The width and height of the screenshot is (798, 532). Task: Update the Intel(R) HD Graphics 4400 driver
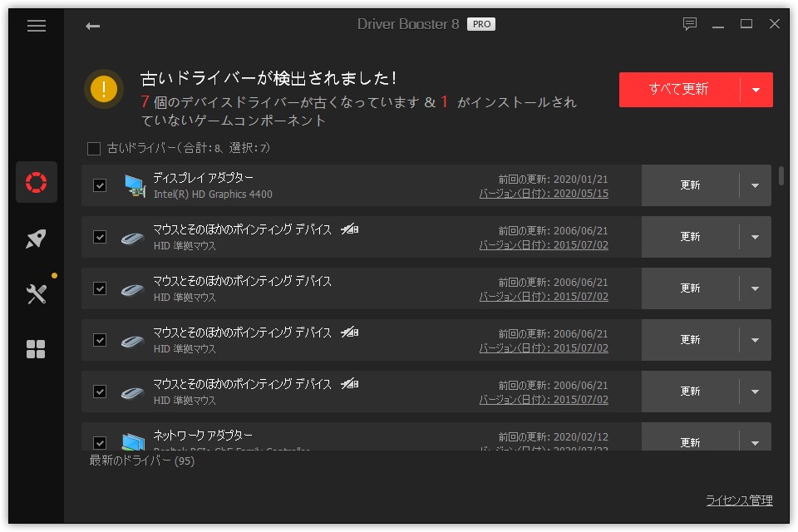click(690, 185)
